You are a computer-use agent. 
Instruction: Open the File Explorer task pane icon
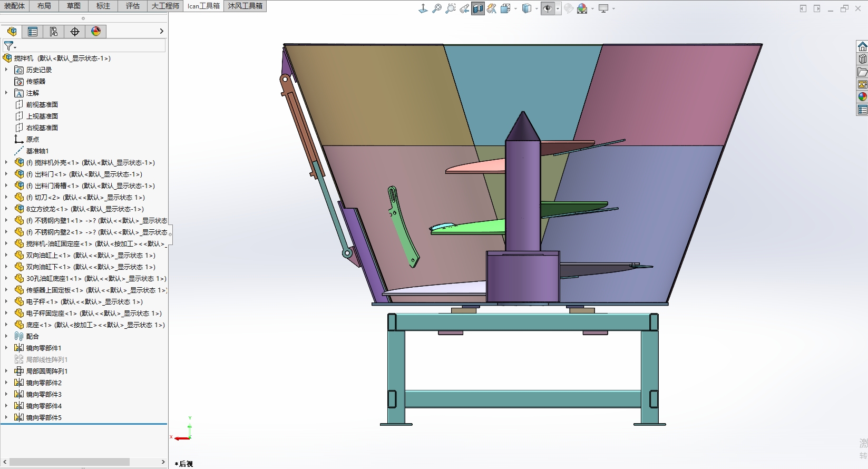coord(862,72)
